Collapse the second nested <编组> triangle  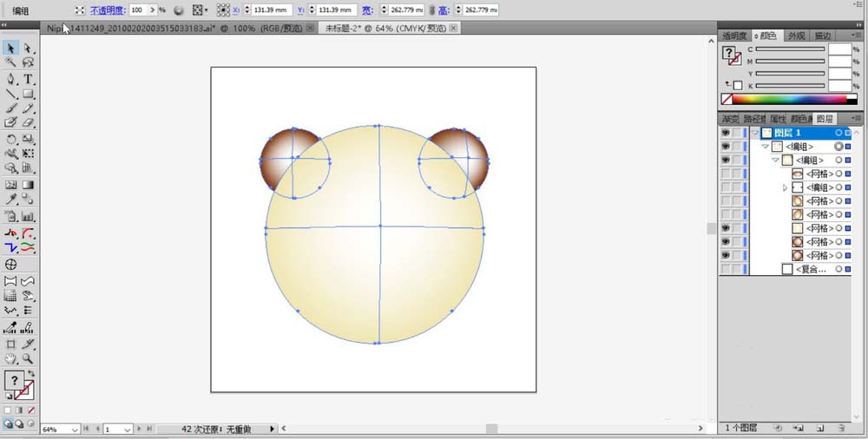pos(775,160)
